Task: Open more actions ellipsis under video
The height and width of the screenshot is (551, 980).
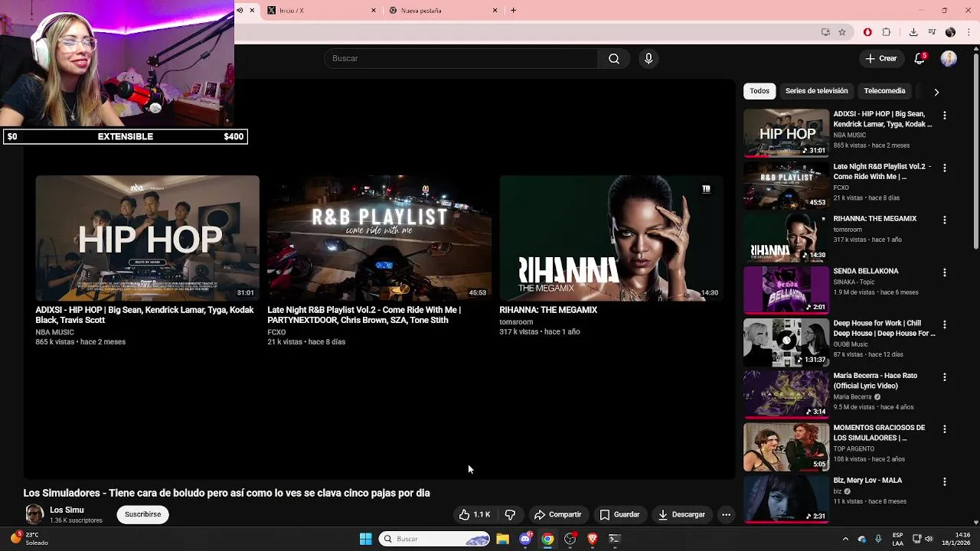Action: pos(726,515)
